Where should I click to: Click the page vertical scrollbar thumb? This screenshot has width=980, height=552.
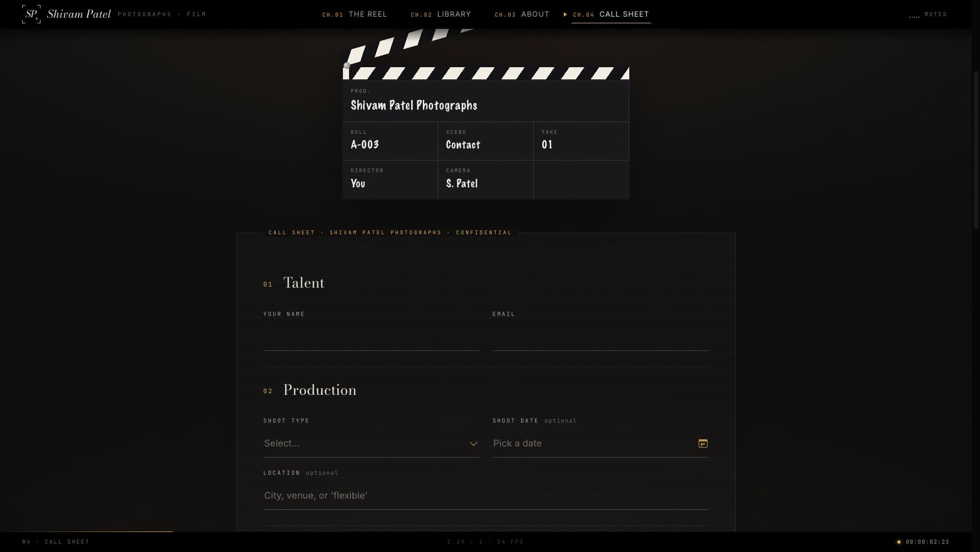pyautogui.click(x=976, y=150)
